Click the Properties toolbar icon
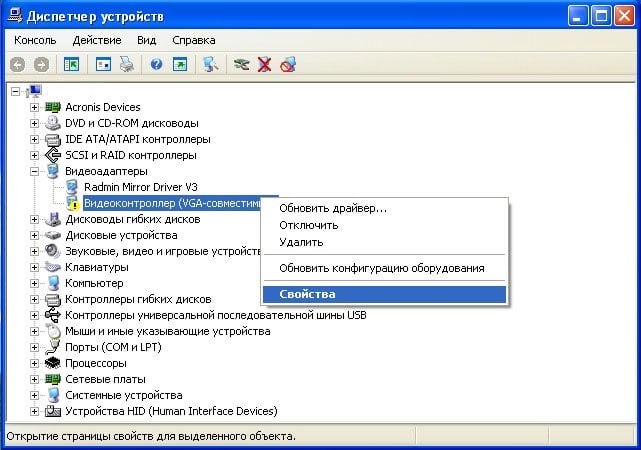This screenshot has height=450, width=641. coord(103,64)
